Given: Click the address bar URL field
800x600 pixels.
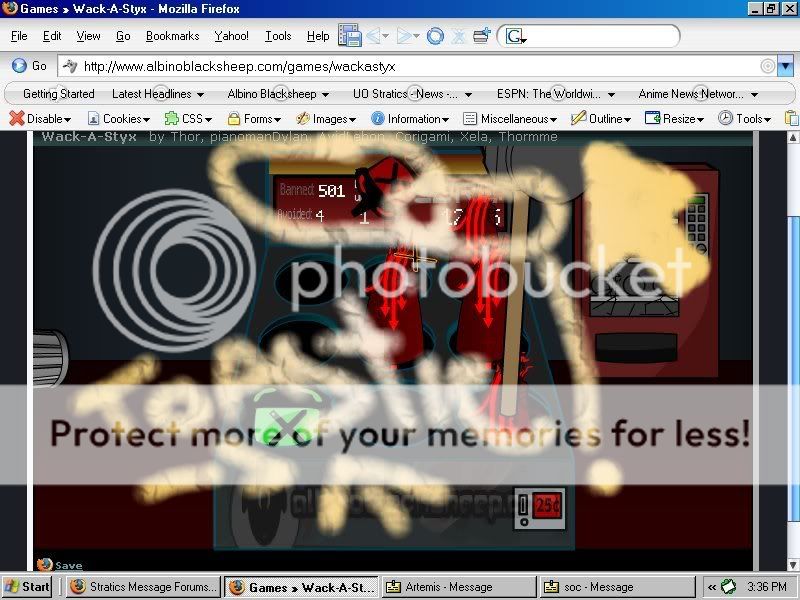Looking at the screenshot, I should (x=418, y=66).
